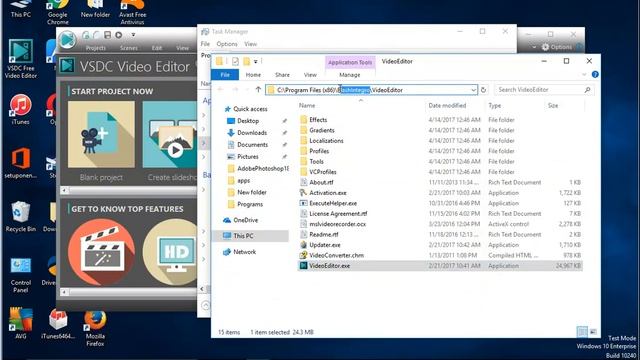Screen dimensions: 640x360
Task: Select Activation.exe file
Action: [x=328, y=193]
